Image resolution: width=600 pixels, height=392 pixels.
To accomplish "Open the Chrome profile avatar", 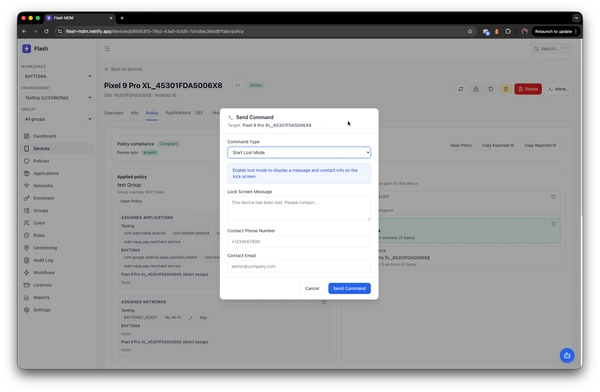I will (525, 31).
